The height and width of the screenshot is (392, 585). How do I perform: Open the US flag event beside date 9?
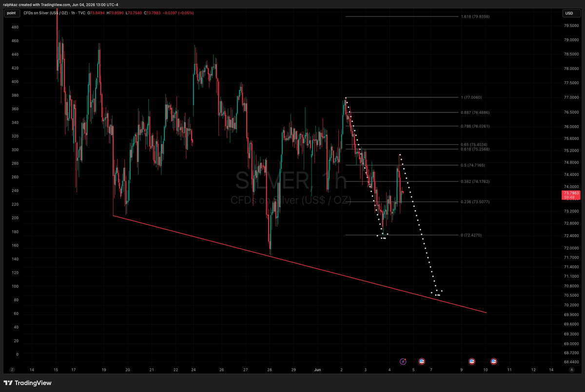click(471, 361)
